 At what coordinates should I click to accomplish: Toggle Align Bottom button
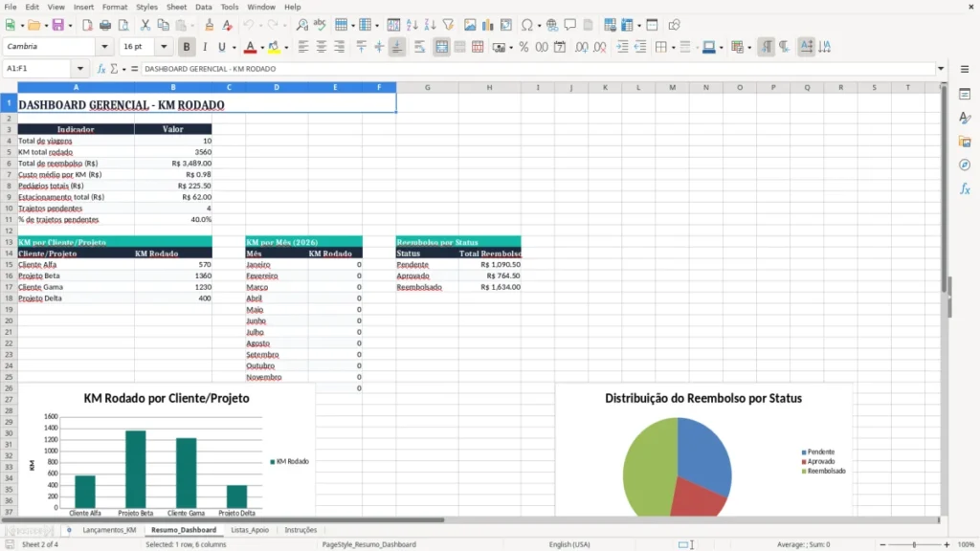click(x=397, y=47)
